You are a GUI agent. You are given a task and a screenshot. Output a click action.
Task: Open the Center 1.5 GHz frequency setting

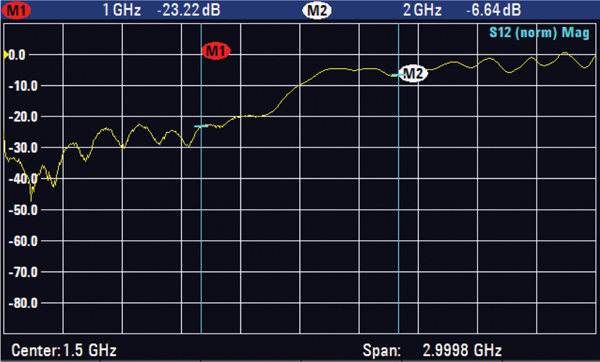point(64,350)
